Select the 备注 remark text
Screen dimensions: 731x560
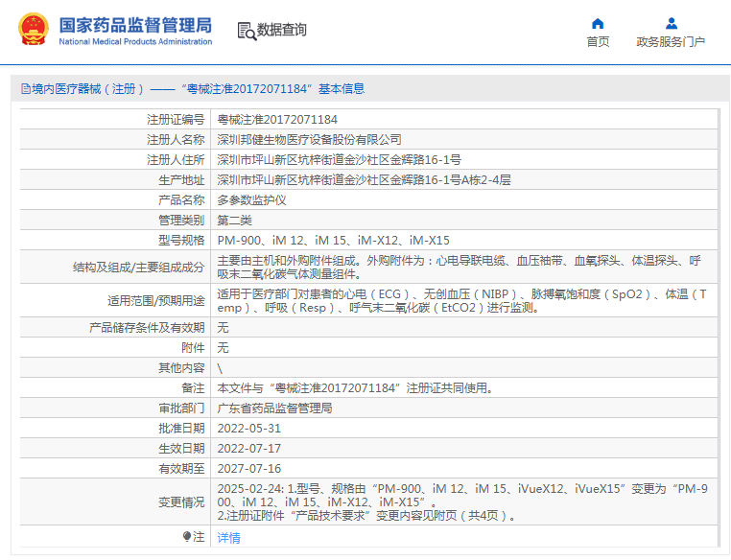[x=356, y=388]
